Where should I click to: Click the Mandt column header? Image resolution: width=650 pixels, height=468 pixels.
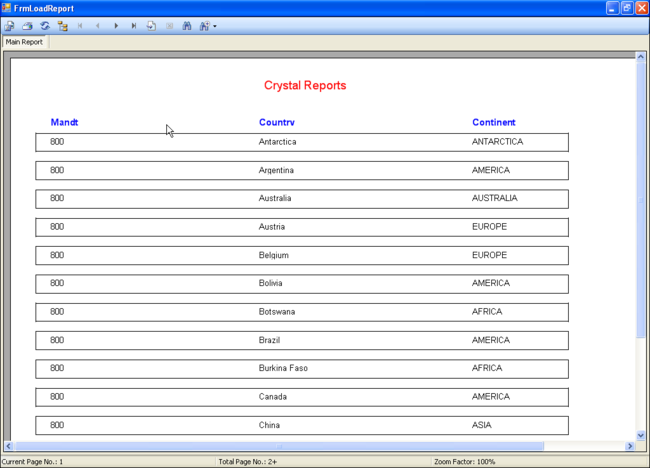point(64,122)
